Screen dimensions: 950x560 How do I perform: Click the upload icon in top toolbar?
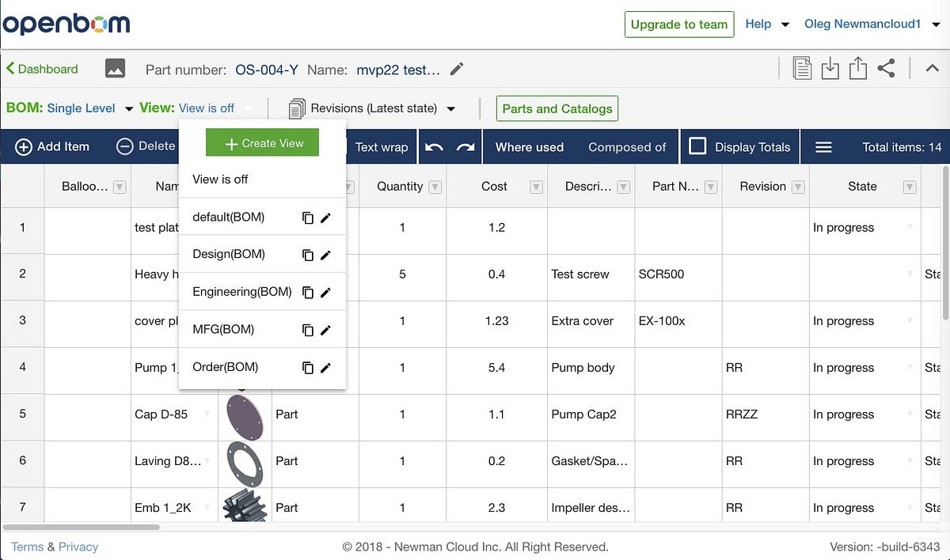857,68
